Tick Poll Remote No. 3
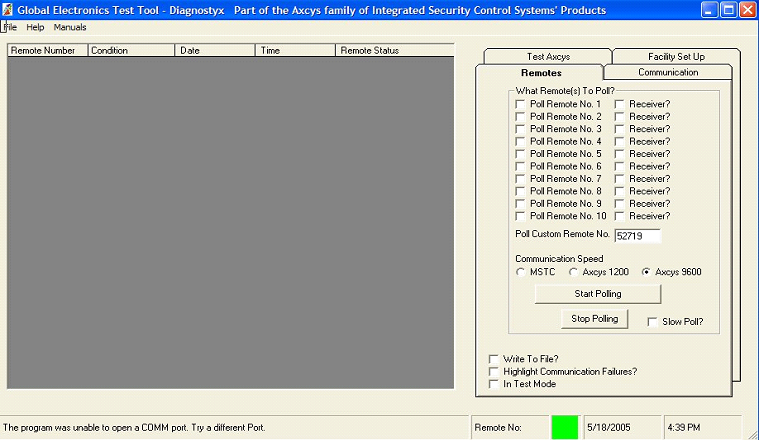761x441 pixels. tap(520, 129)
